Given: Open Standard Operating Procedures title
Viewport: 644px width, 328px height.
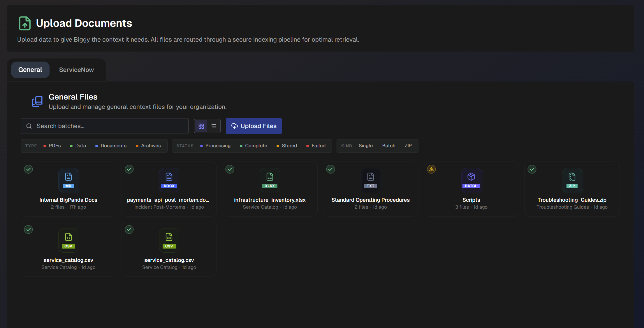Looking at the screenshot, I should point(371,200).
